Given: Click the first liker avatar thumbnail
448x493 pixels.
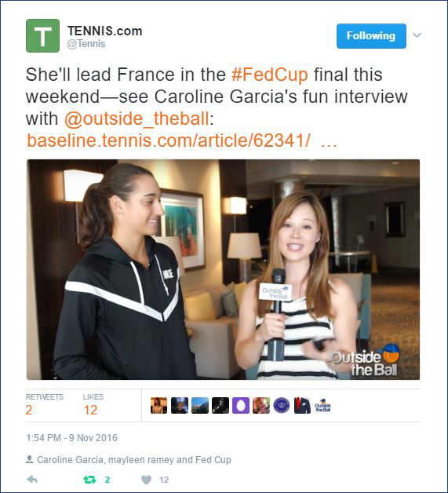Looking at the screenshot, I should (159, 405).
